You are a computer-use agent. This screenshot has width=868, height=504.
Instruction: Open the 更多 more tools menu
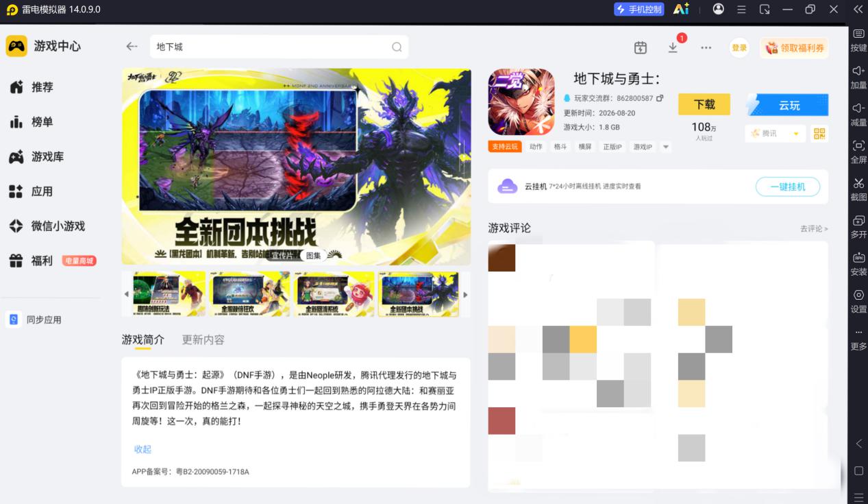pos(858,339)
